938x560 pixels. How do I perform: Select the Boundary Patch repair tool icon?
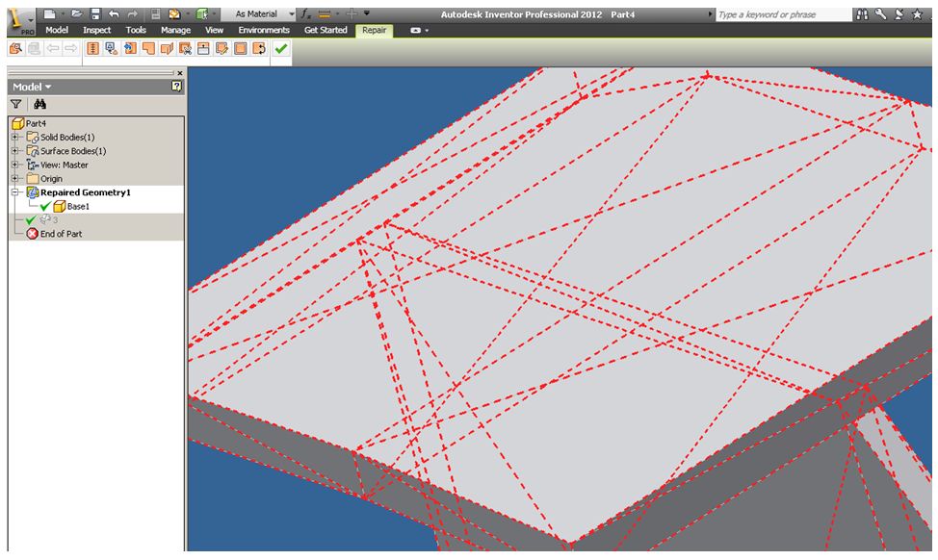148,48
